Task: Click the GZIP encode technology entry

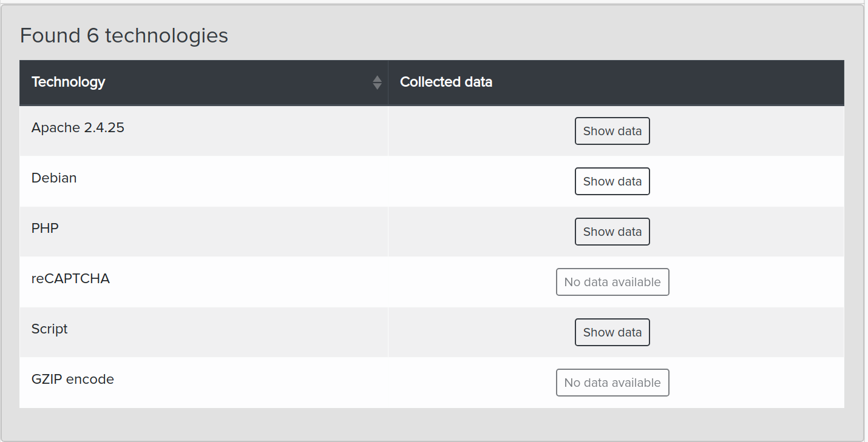Action: [73, 380]
